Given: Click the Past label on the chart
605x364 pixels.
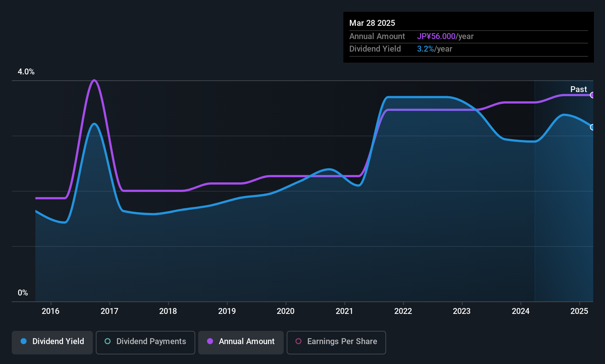Looking at the screenshot, I should click(578, 89).
